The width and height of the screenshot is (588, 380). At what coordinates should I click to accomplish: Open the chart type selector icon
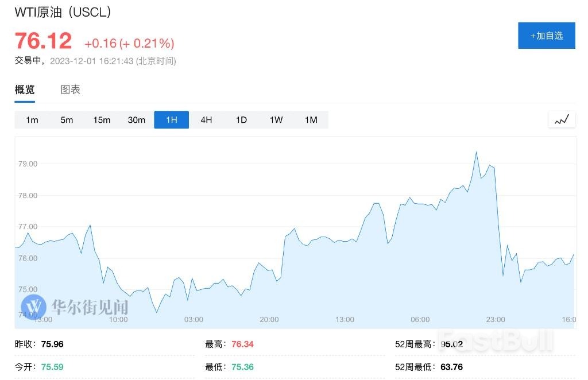tap(562, 119)
